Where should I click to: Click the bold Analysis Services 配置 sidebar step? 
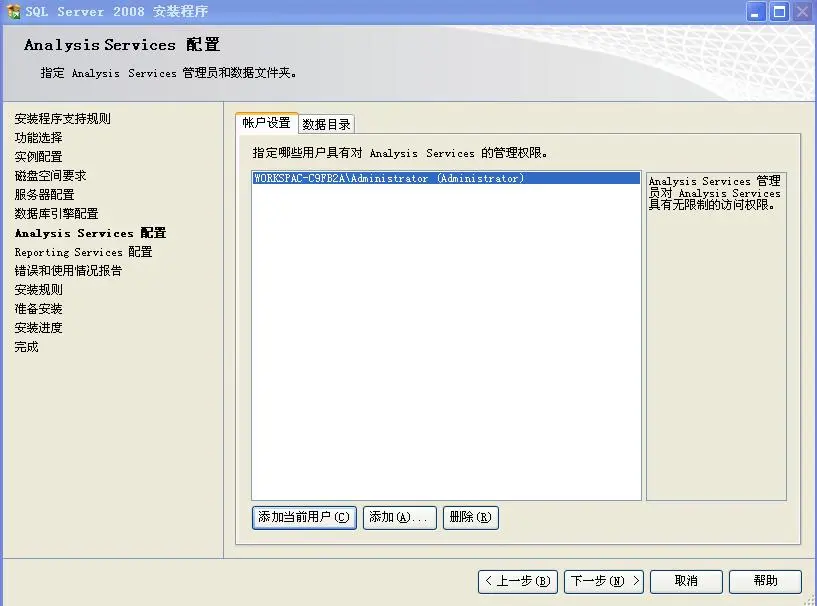pos(90,233)
